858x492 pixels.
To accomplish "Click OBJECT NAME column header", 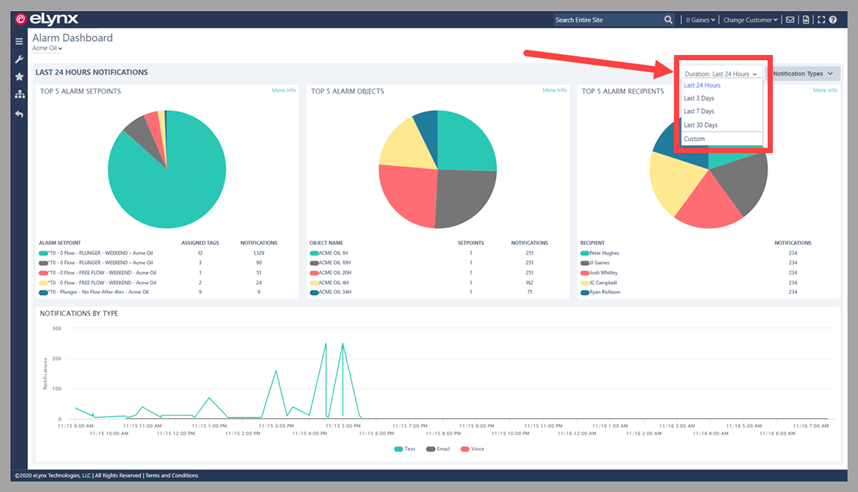I will click(326, 243).
